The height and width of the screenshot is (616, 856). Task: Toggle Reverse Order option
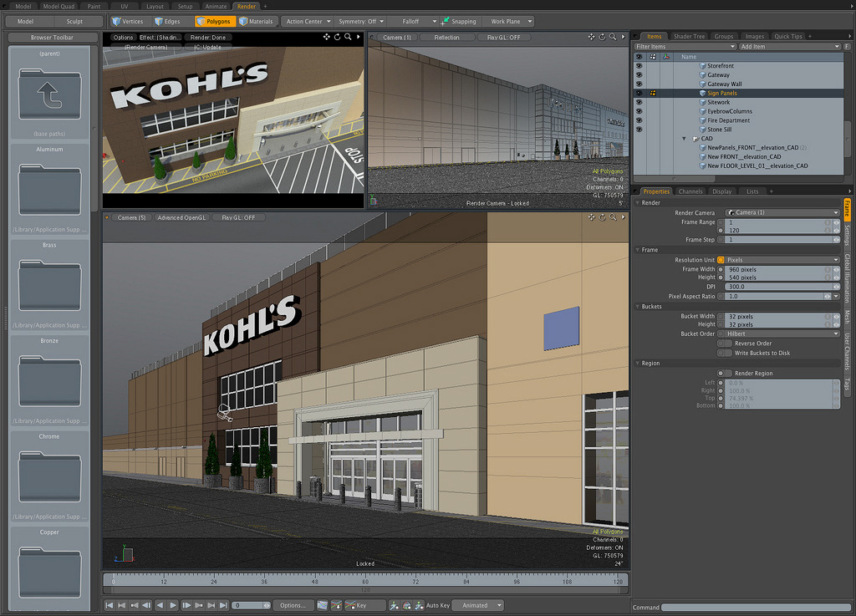tap(725, 344)
